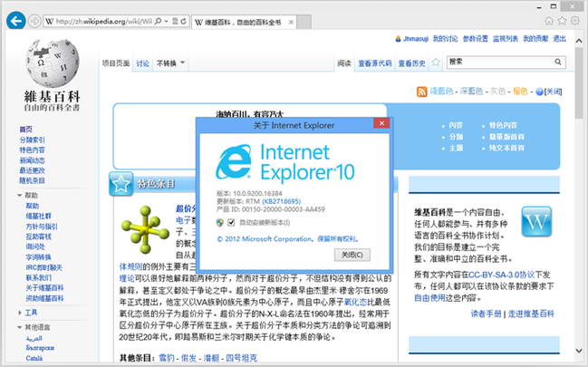Click the refresh icon in address bar
The height and width of the screenshot is (367, 588).
183,22
